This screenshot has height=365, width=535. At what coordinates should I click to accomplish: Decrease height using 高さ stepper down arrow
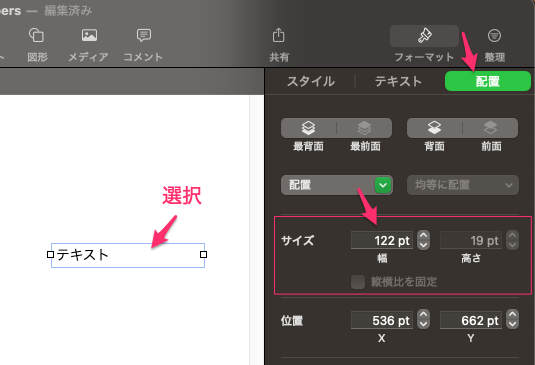click(512, 245)
